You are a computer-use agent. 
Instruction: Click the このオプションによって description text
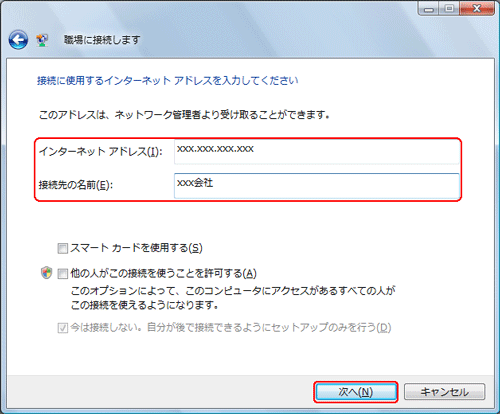(233, 298)
